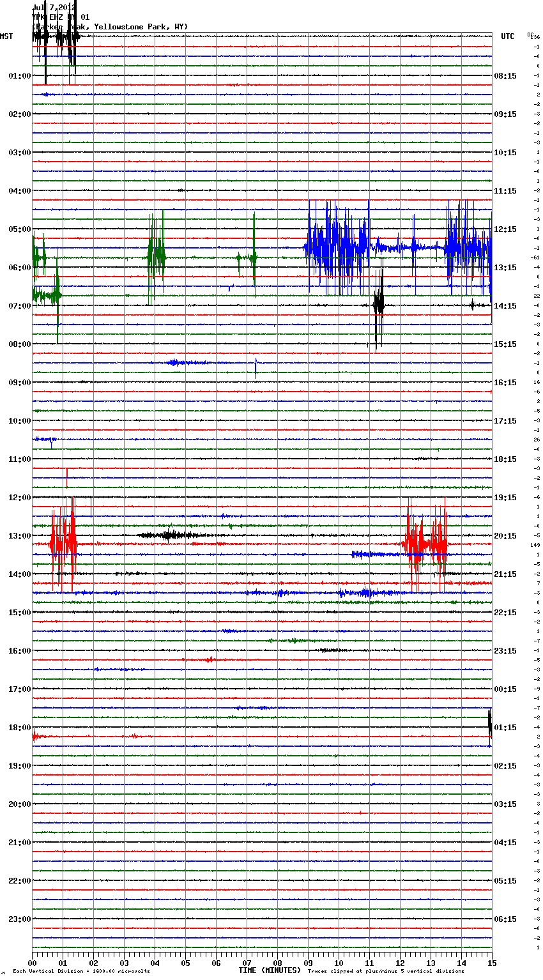543x980 pixels.
Task: Click the date text 'Jul 7,2012'
Action: point(54,8)
